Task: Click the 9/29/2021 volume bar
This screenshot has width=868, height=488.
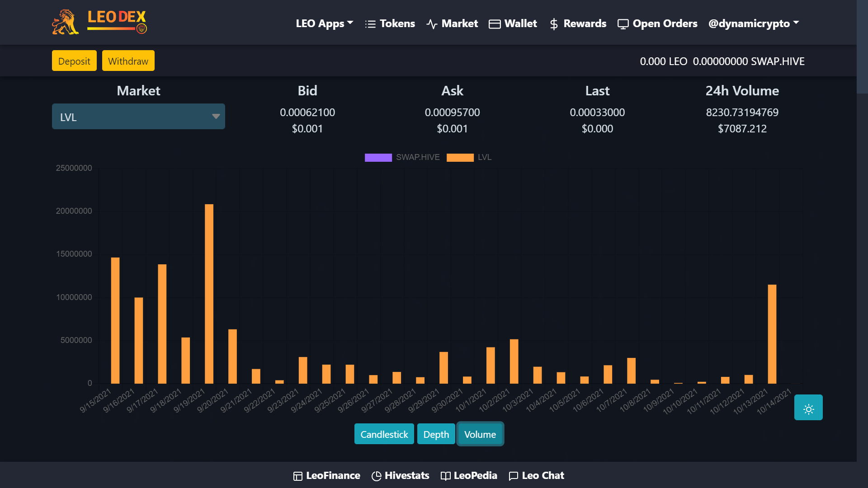Action: pyautogui.click(x=443, y=368)
